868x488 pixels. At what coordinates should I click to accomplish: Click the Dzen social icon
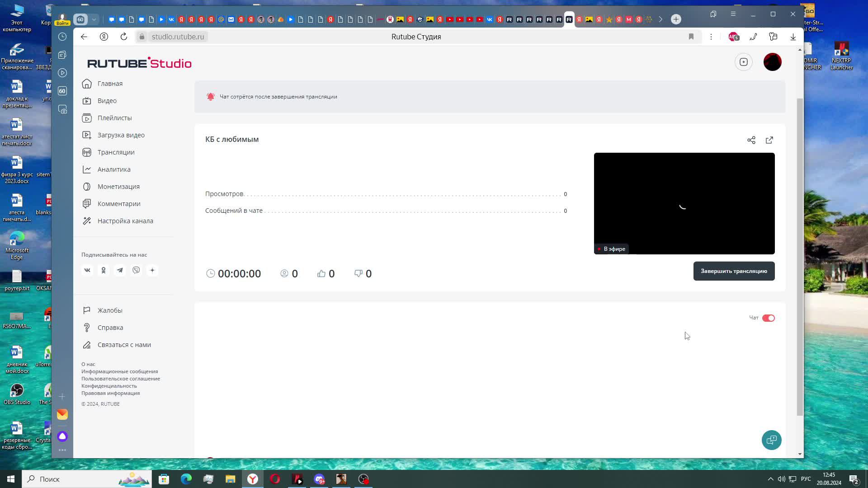click(152, 270)
